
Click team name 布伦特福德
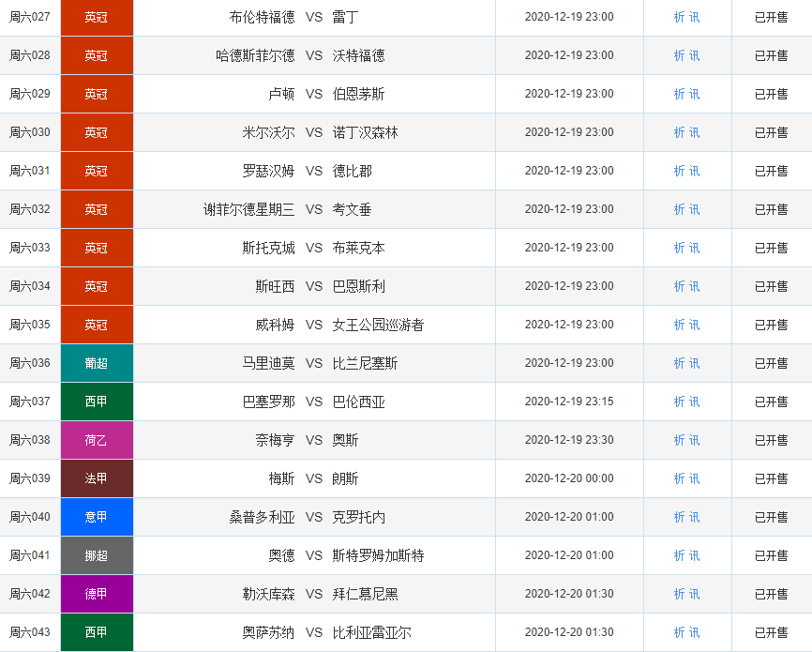262,17
